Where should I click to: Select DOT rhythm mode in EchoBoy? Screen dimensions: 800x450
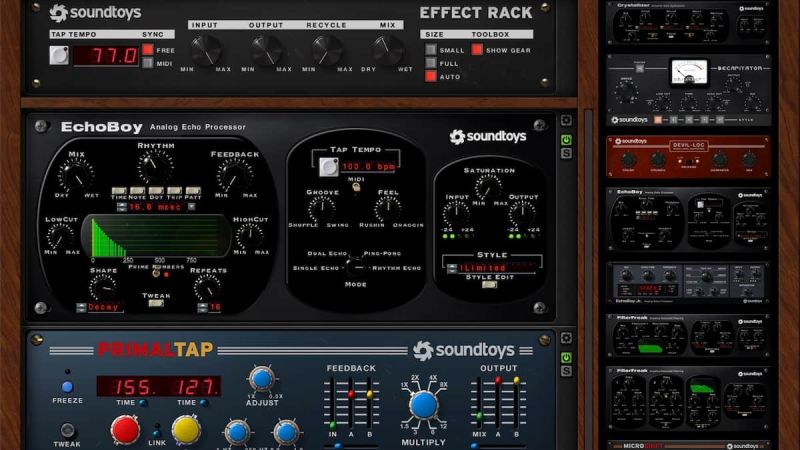(x=156, y=192)
